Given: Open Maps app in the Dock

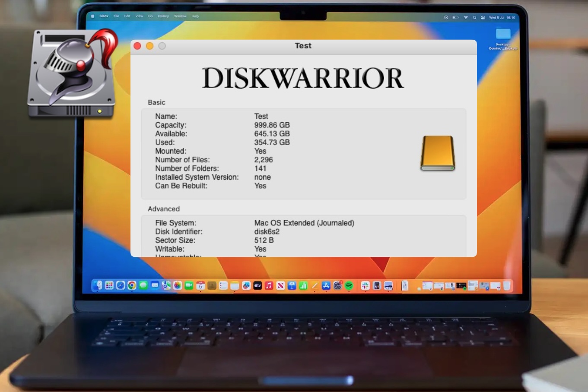Looking at the screenshot, I should [x=166, y=285].
